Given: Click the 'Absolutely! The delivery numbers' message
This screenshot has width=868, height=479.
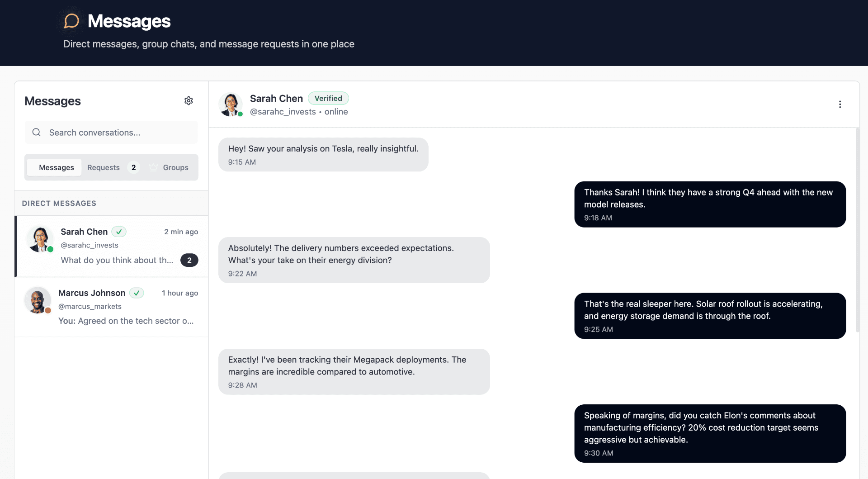Looking at the screenshot, I should (354, 260).
